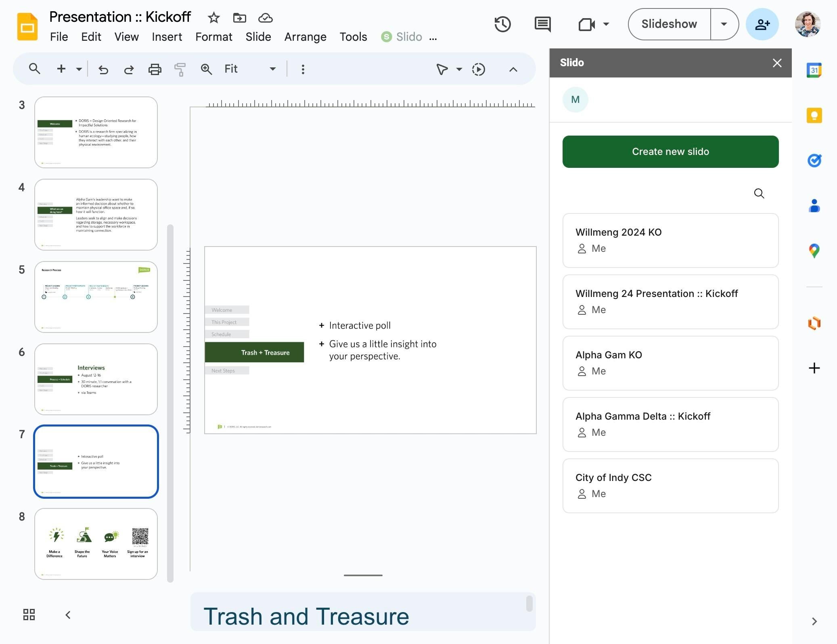Expand the Slideshow options dropdown arrow
837x644 pixels.
pos(724,24)
